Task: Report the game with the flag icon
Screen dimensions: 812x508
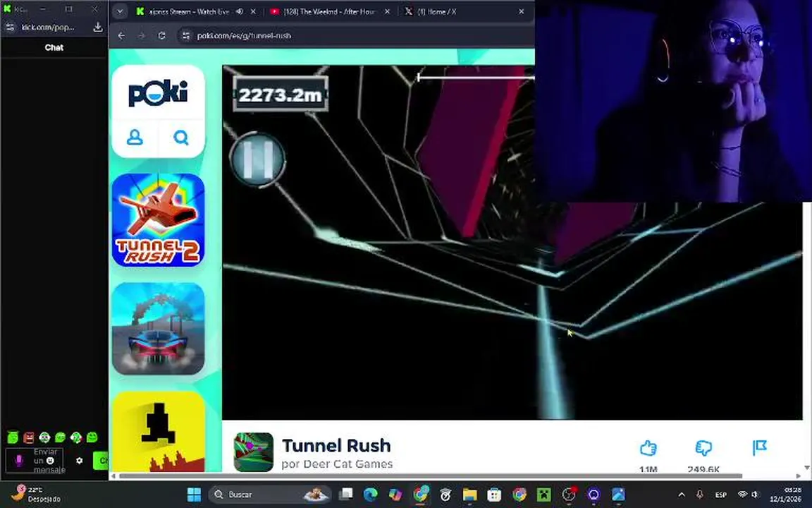Action: tap(759, 447)
